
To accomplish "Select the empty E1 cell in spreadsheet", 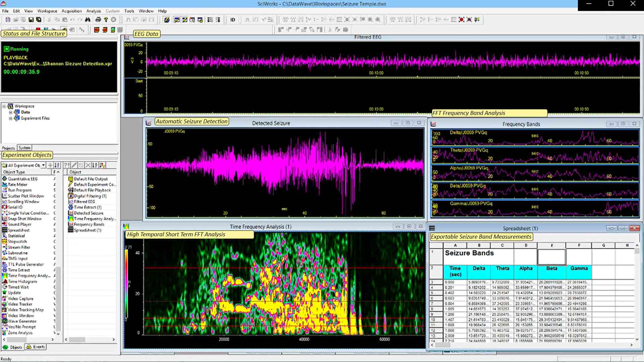I will pos(552,257).
